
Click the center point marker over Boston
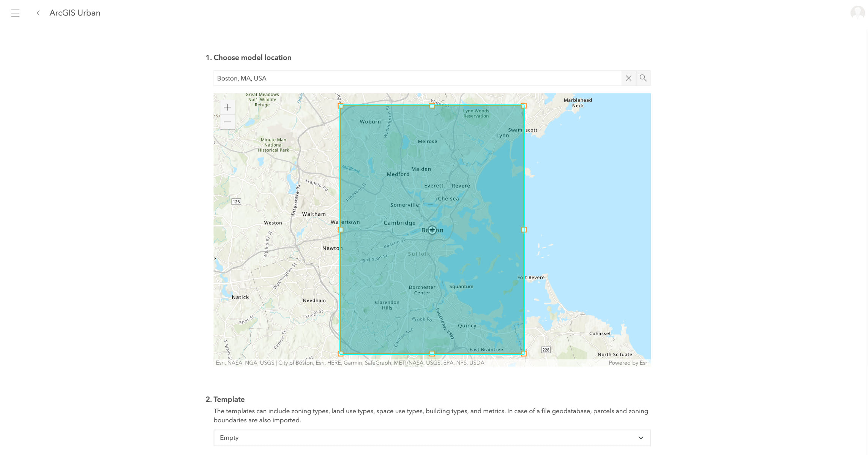432,229
